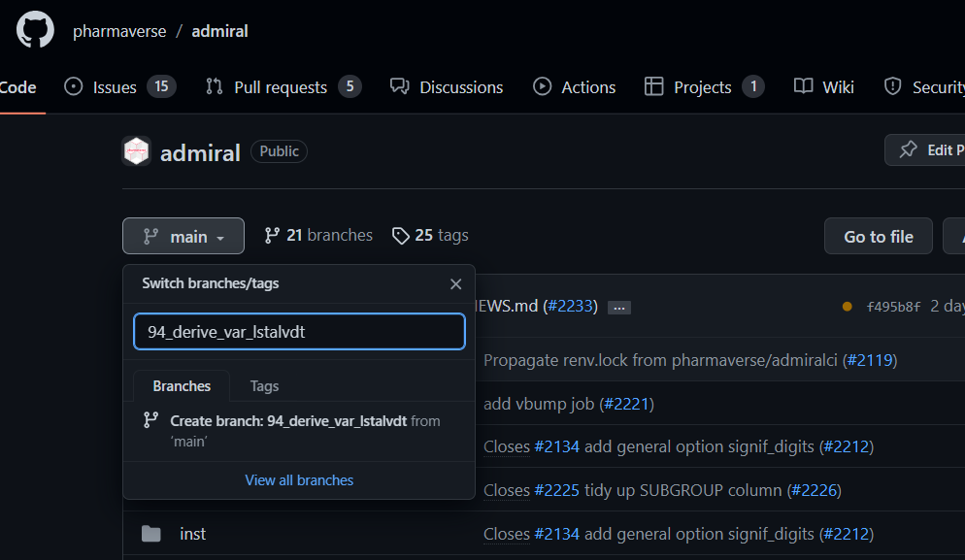The width and height of the screenshot is (965, 560).
Task: Close the Switch branches/tags popup
Action: click(x=455, y=284)
